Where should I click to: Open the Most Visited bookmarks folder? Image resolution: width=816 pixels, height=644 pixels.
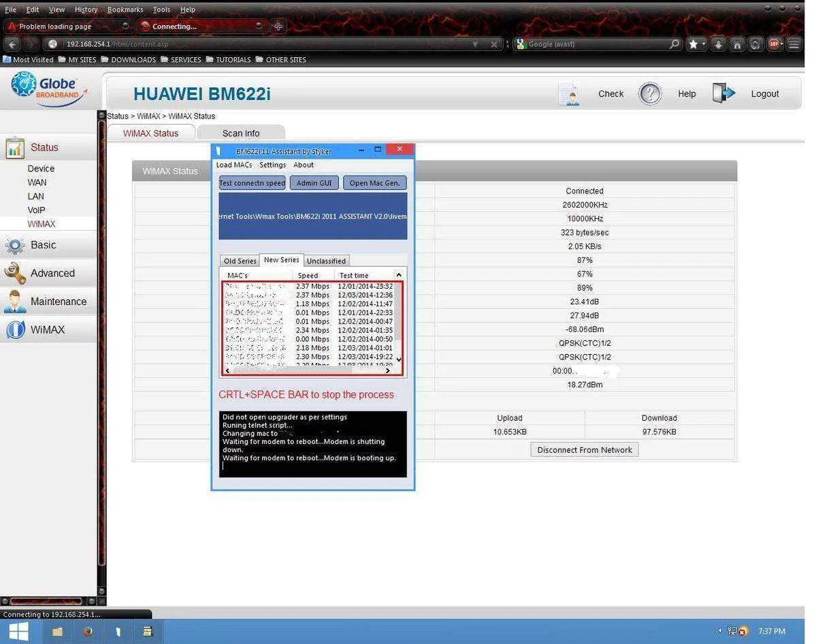click(28, 60)
